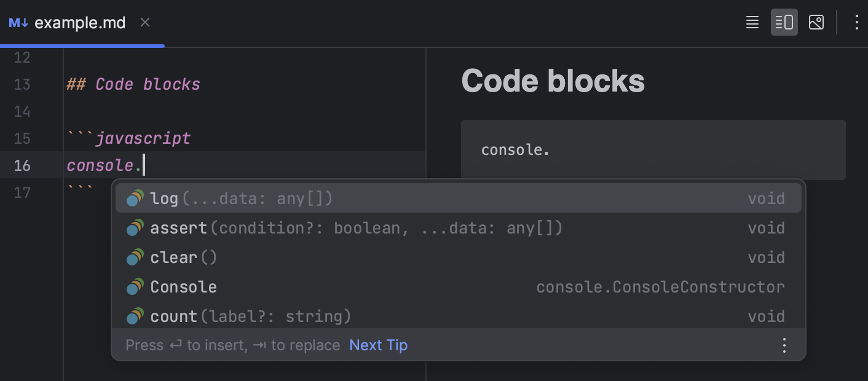Open the completion popup's three-dot menu
868x381 pixels.
point(784,345)
